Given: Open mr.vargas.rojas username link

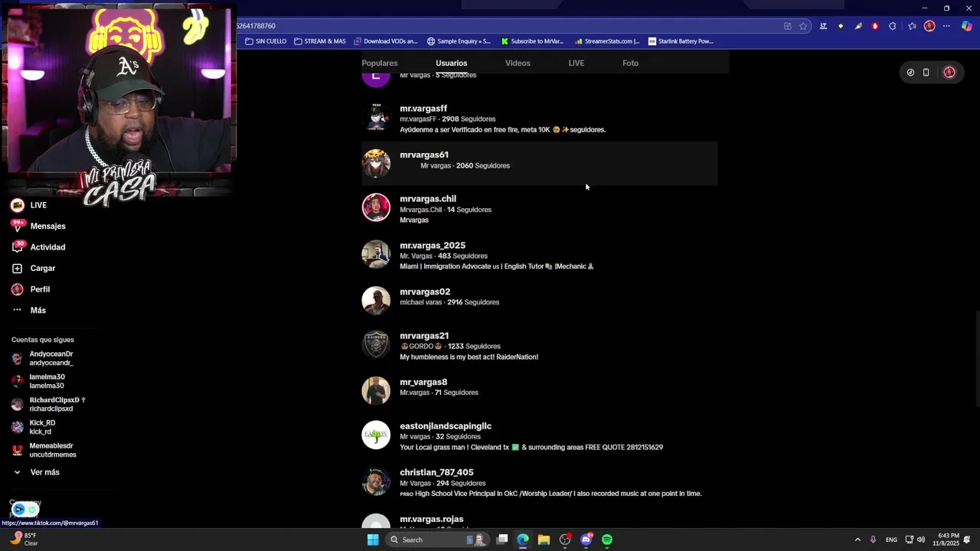Looking at the screenshot, I should point(432,519).
